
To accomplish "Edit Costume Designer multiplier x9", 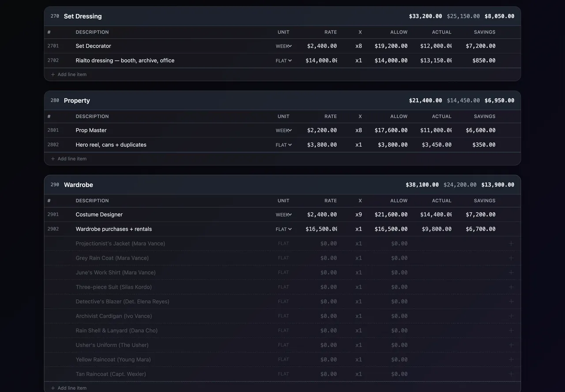I will pyautogui.click(x=358, y=214).
